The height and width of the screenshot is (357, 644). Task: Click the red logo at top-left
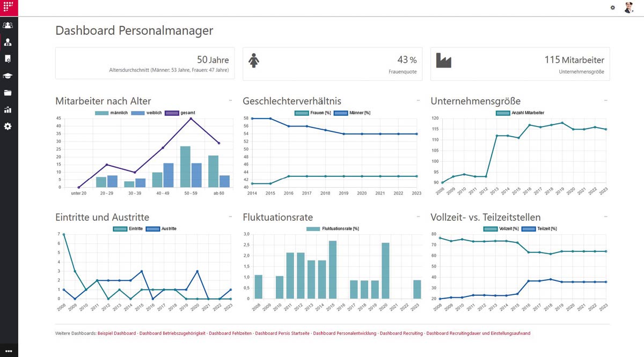coord(9,8)
